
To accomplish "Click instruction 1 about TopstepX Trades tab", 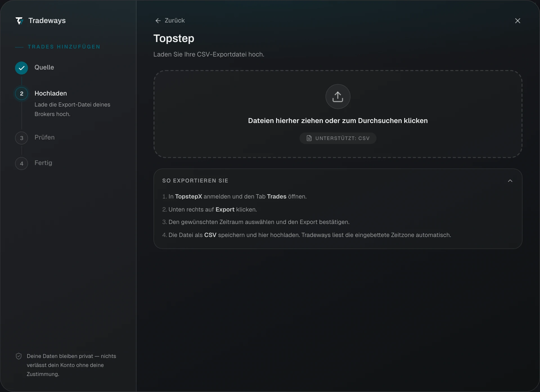I will point(234,197).
